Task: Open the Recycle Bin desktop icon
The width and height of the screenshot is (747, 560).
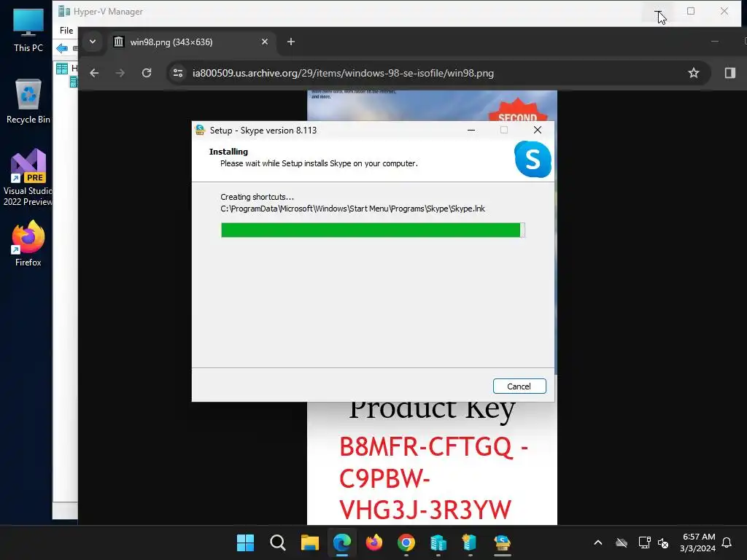Action: coord(28,101)
